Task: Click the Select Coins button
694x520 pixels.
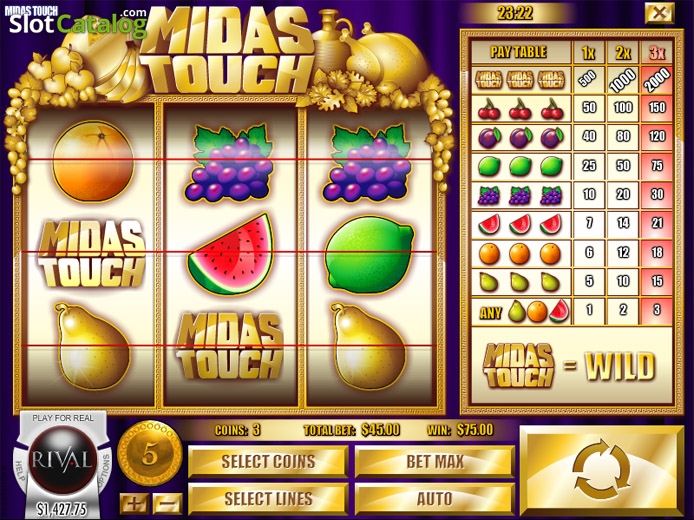Action: coord(268,462)
